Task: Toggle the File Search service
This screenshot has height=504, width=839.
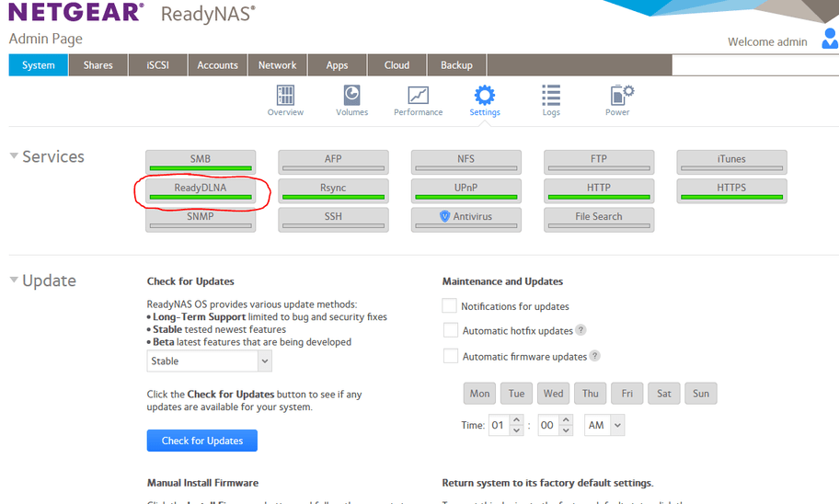Action: tap(599, 220)
